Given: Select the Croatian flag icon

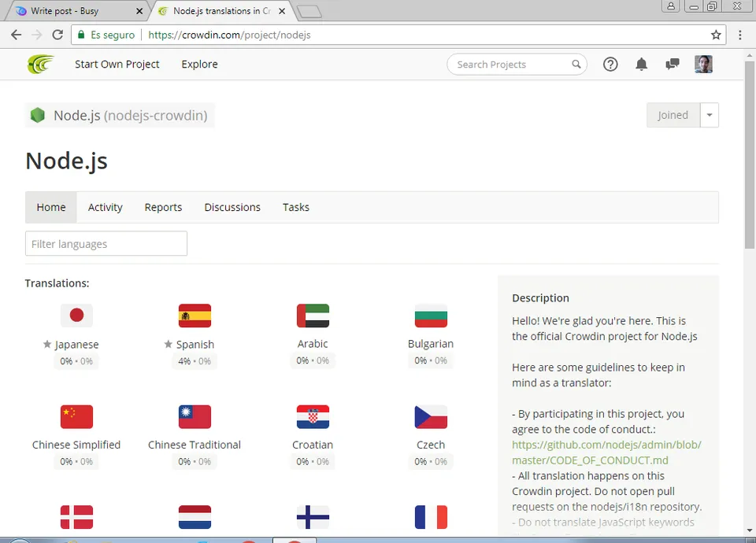Looking at the screenshot, I should (x=313, y=416).
